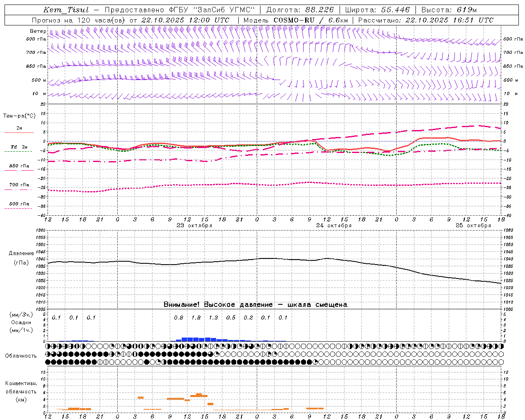This screenshot has height=420, width=525.
Task: Click the elevation text Высота: 619м
Action: tap(449, 10)
